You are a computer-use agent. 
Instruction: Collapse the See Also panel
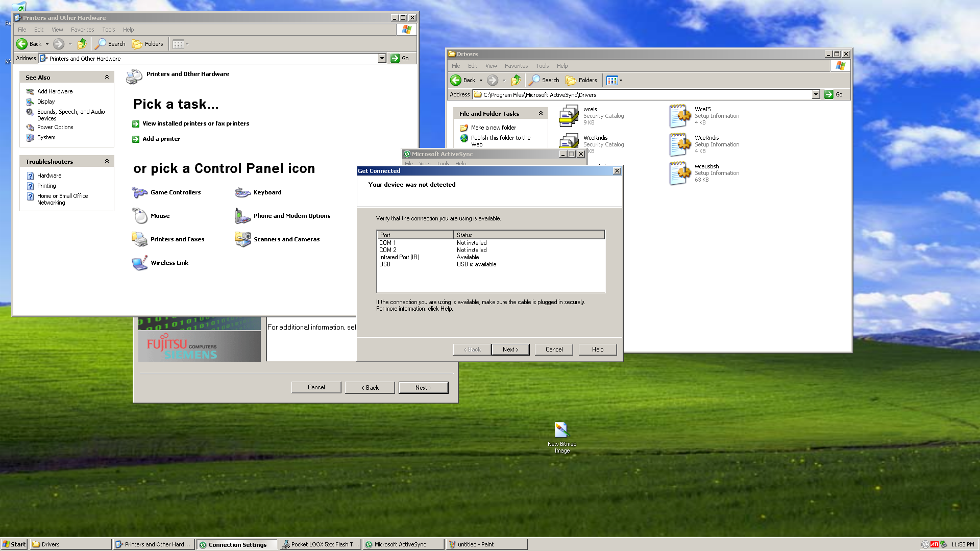(107, 77)
